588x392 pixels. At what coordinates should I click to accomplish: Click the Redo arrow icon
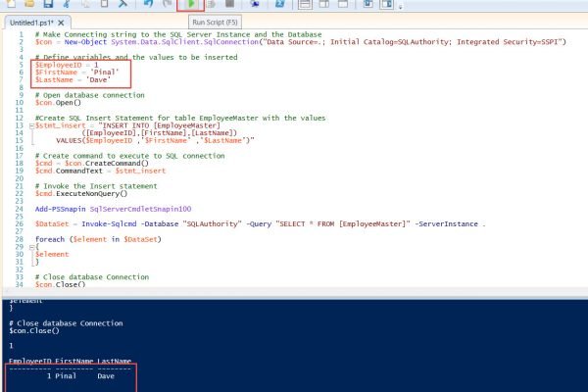pos(168,3)
